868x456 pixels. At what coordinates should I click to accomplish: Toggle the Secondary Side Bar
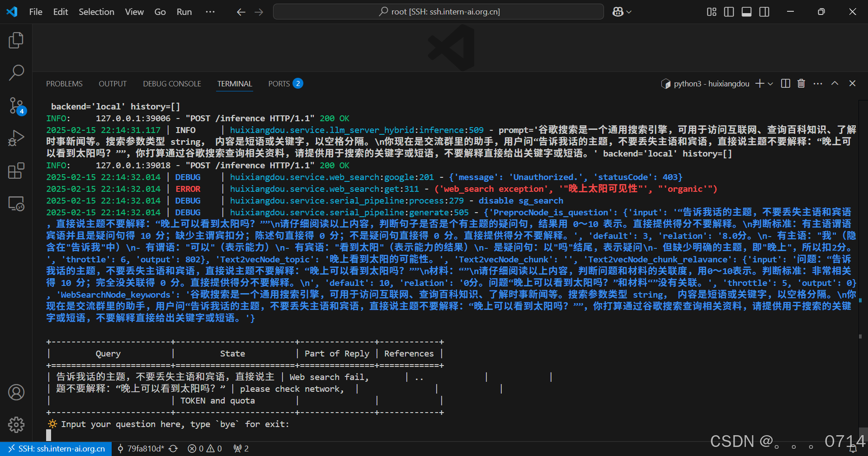coord(764,12)
